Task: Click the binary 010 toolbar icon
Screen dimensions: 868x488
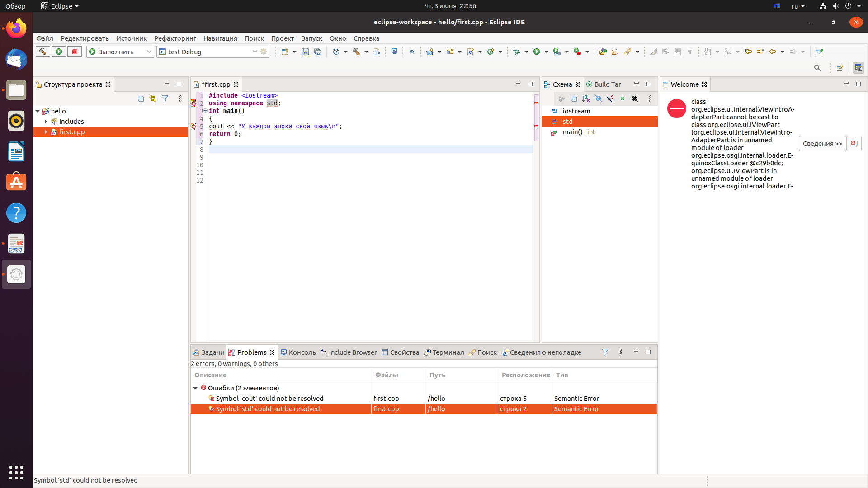Action: tap(377, 52)
